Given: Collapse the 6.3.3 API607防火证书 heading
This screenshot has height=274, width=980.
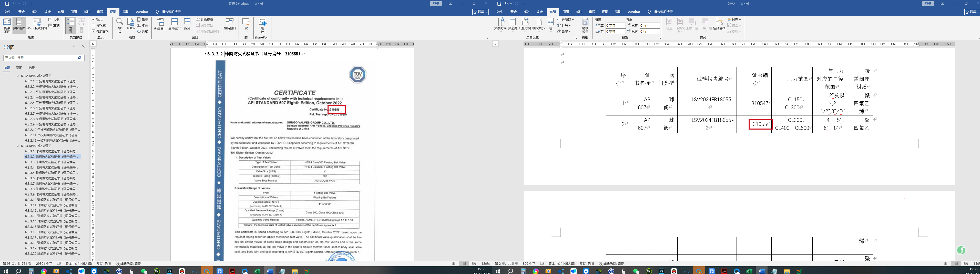Looking at the screenshot, I should point(17,146).
